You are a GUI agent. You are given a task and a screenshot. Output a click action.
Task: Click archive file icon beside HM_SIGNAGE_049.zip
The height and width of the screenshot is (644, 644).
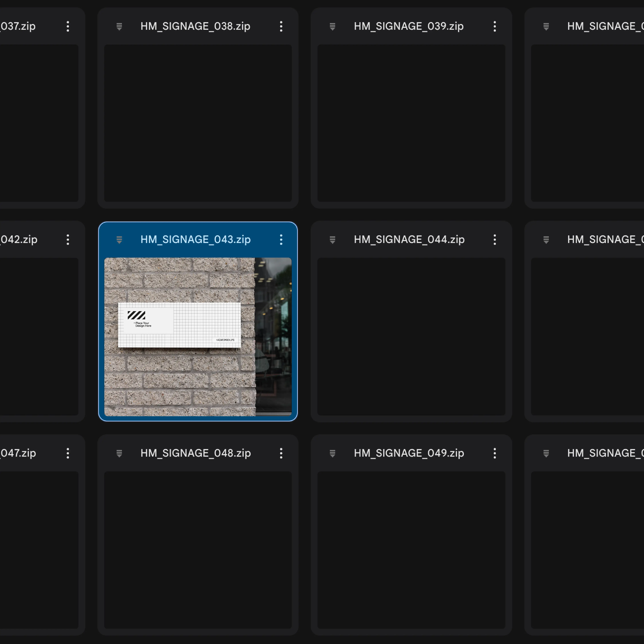click(332, 453)
